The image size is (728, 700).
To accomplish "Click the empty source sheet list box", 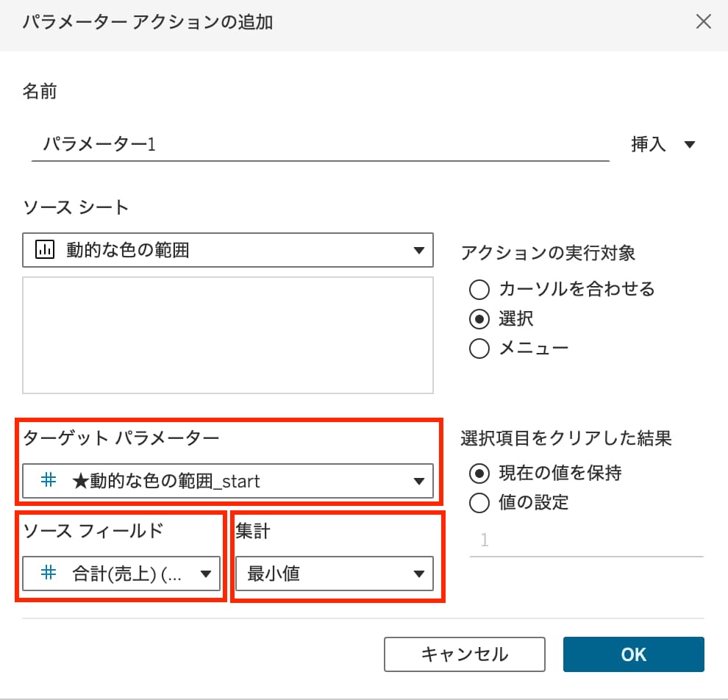I will 228,335.
